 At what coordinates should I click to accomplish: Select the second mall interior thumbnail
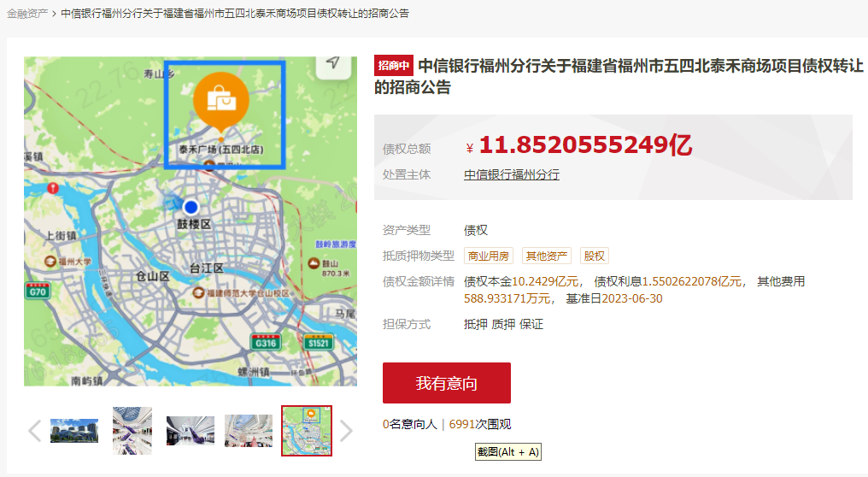(x=132, y=431)
